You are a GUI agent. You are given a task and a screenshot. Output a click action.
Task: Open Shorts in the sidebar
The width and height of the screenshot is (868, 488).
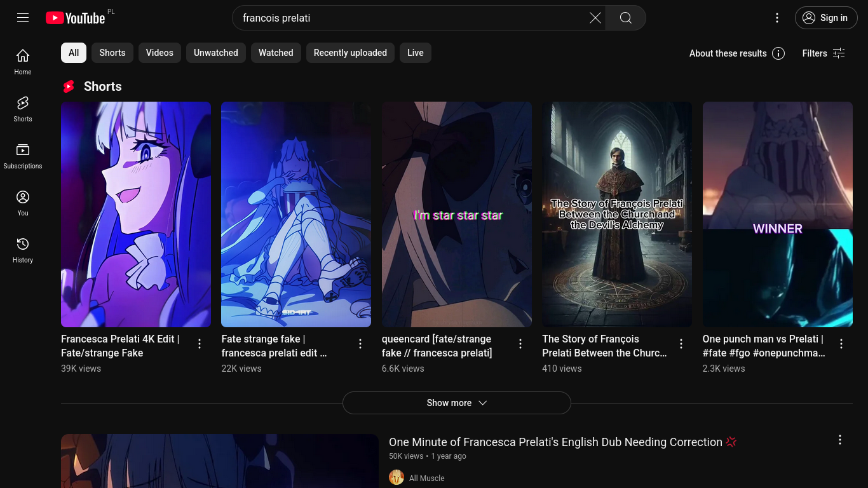(23, 109)
